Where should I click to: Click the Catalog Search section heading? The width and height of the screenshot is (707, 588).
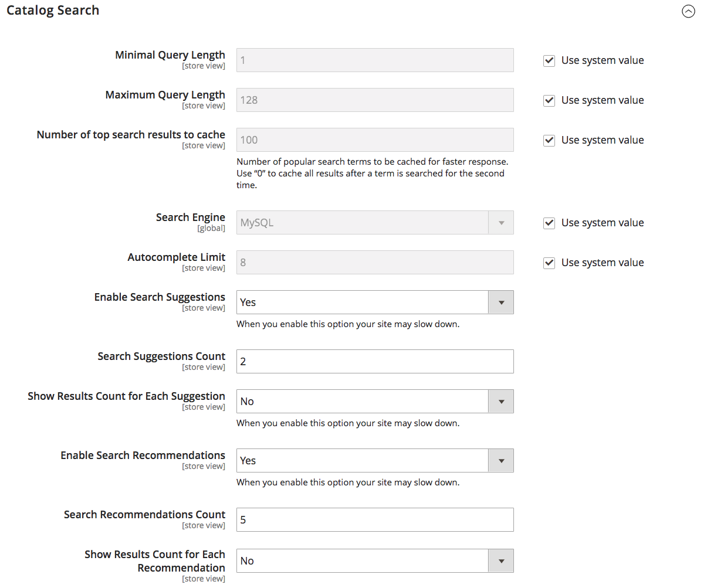pyautogui.click(x=53, y=10)
